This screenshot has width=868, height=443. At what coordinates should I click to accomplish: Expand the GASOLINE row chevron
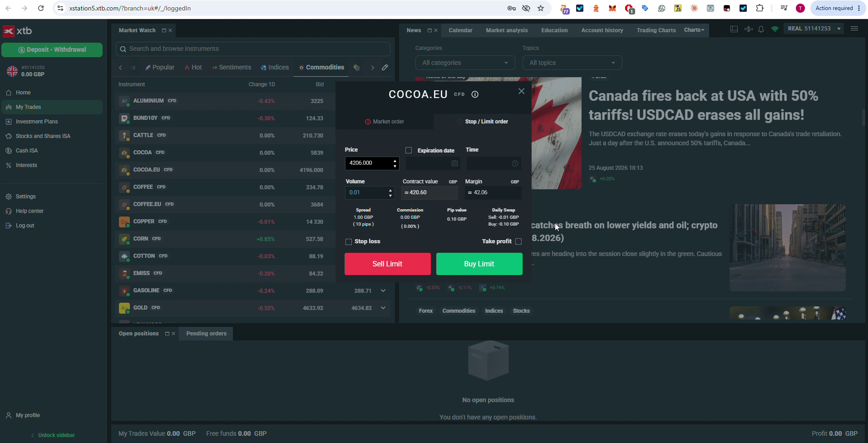(x=383, y=291)
